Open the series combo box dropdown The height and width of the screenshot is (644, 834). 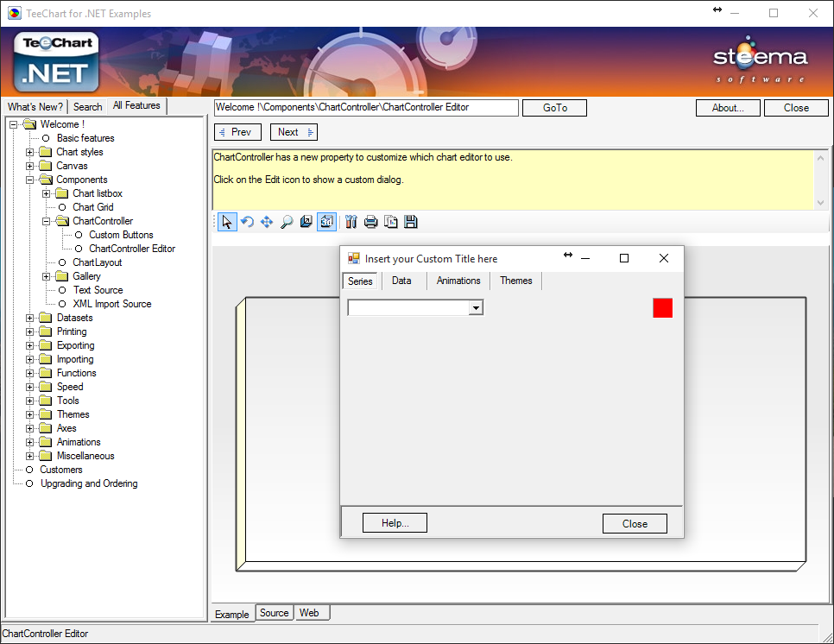[x=476, y=308]
